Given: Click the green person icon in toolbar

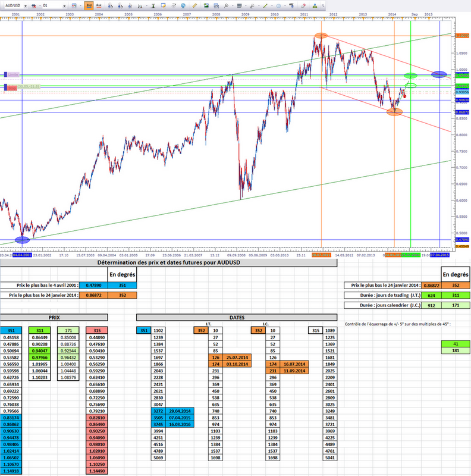Looking at the screenshot, I should point(315,6).
